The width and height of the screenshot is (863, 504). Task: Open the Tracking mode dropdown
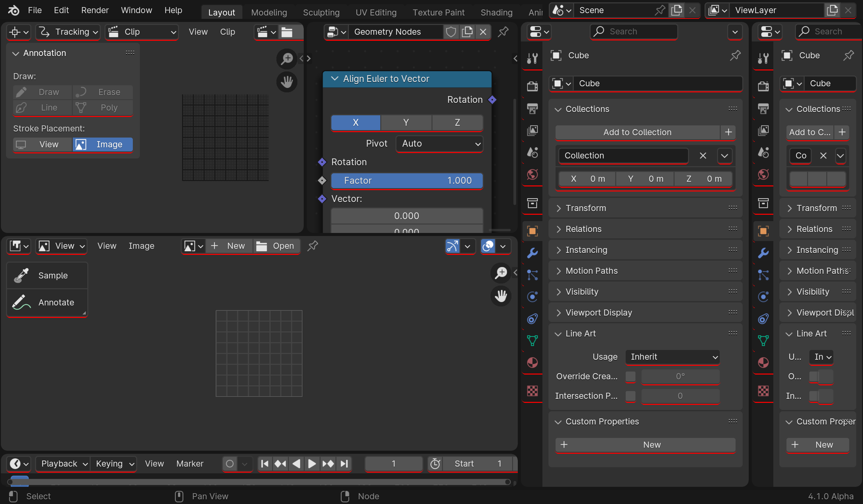(68, 32)
